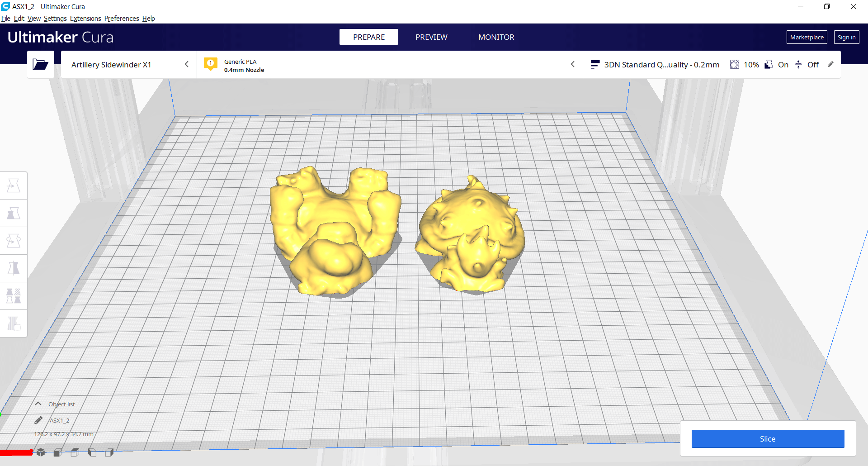Expand the Artillery Sidewinder X1 printer selector
Screen dimensions: 868x466
[129, 64]
